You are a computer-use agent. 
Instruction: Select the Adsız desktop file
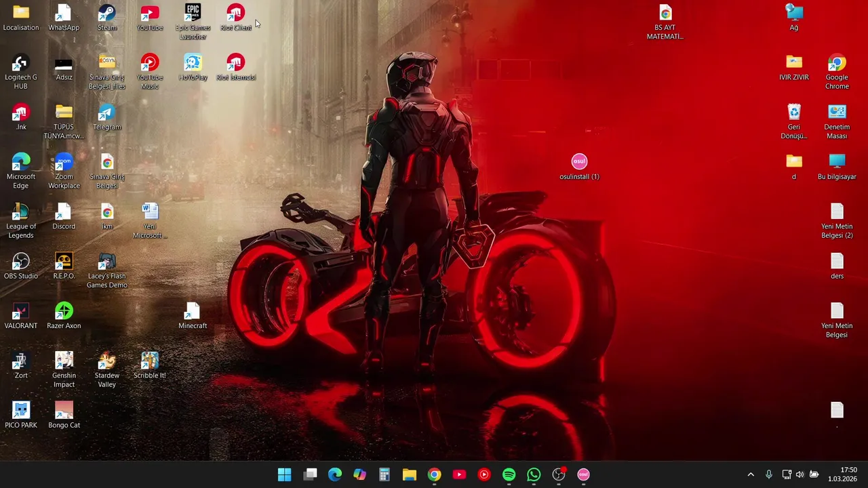coord(64,68)
